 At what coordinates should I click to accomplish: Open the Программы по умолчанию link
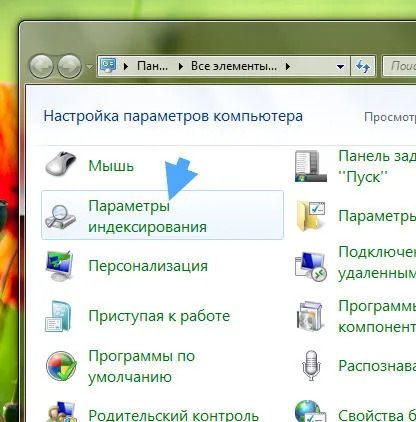click(142, 366)
